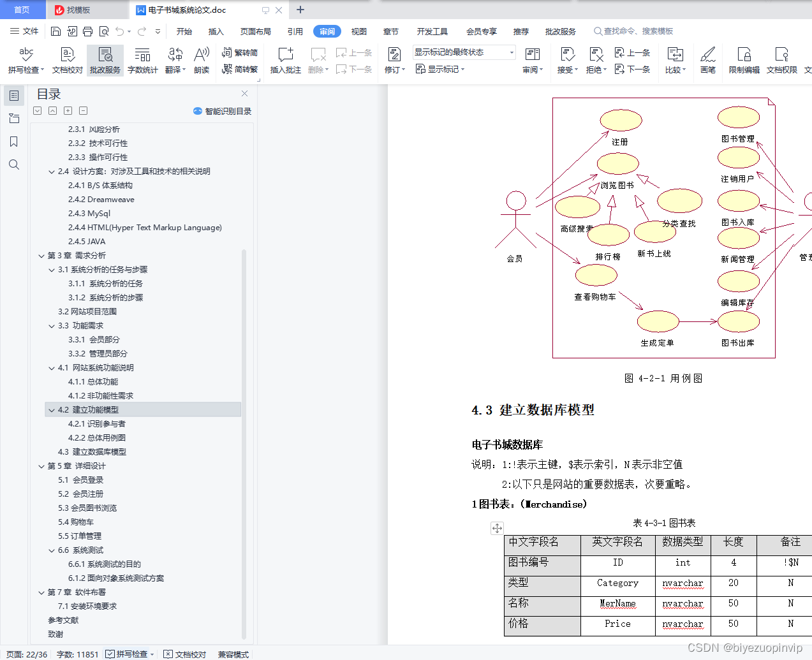The height and width of the screenshot is (660, 812).
Task: Activate the 画笔 ink pen tool
Action: 708,61
